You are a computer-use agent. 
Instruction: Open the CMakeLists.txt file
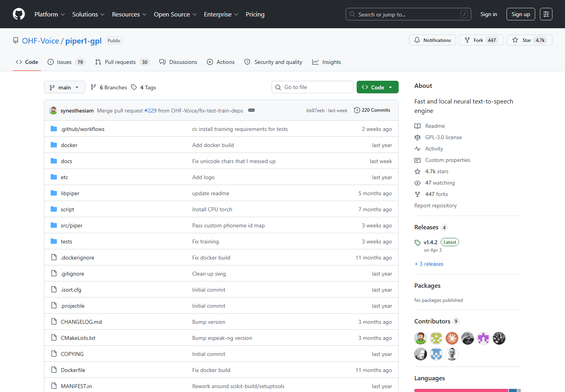(x=78, y=338)
